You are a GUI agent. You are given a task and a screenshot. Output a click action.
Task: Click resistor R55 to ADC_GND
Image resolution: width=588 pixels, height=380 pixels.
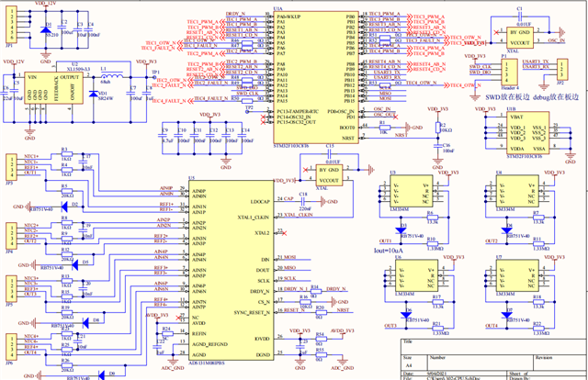(x=320, y=354)
